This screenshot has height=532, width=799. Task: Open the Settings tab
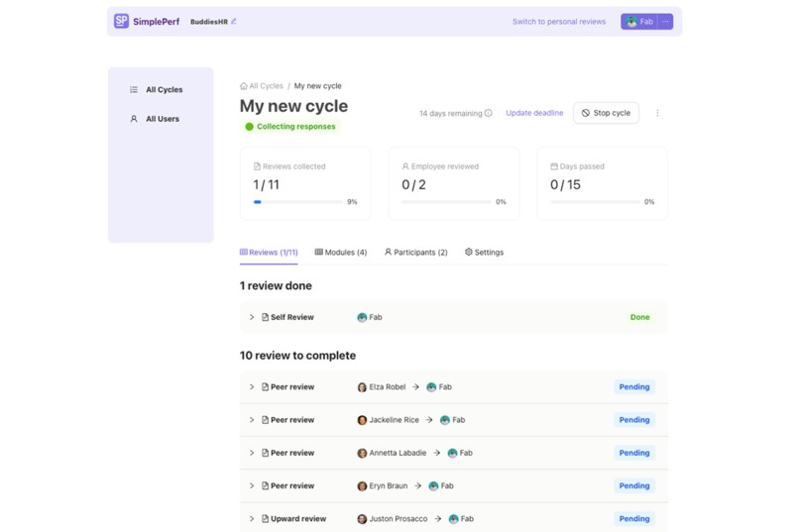click(484, 253)
